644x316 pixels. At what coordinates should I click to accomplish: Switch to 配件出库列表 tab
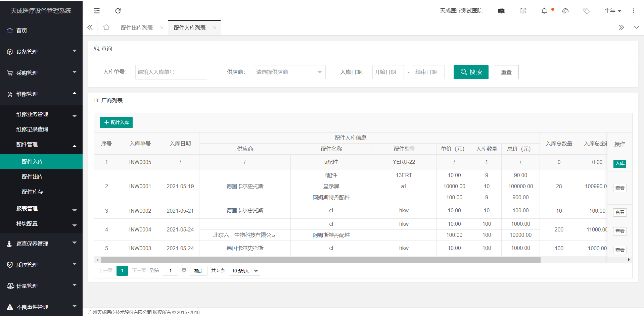pyautogui.click(x=137, y=28)
